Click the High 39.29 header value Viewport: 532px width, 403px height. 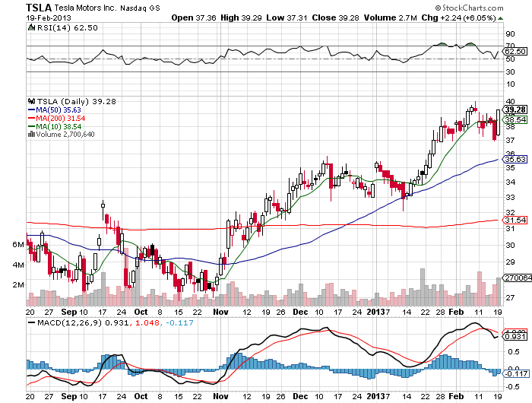pyautogui.click(x=241, y=17)
